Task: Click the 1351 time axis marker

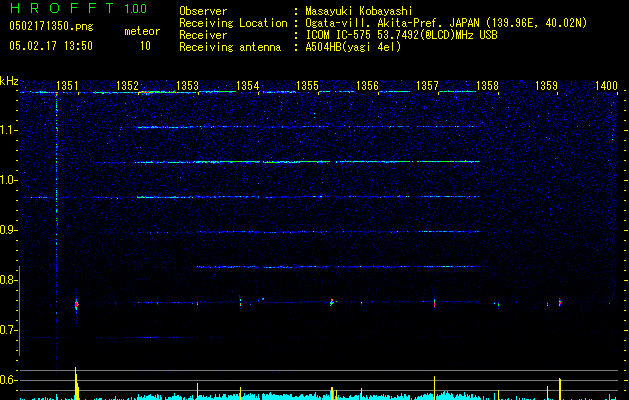Action: [x=67, y=85]
